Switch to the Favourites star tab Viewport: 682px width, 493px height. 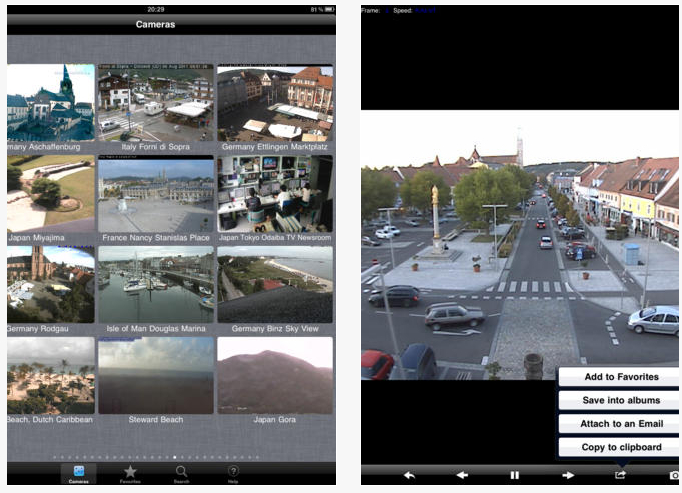(x=130, y=474)
